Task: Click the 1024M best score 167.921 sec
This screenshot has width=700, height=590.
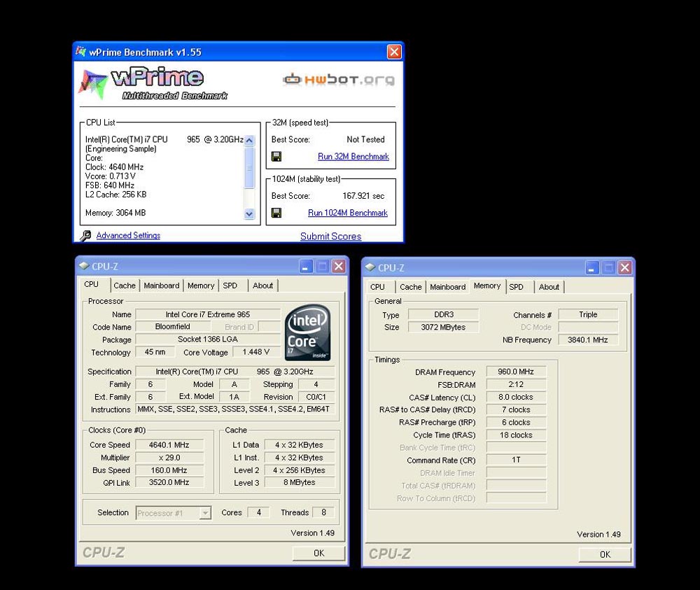Action: click(x=363, y=196)
